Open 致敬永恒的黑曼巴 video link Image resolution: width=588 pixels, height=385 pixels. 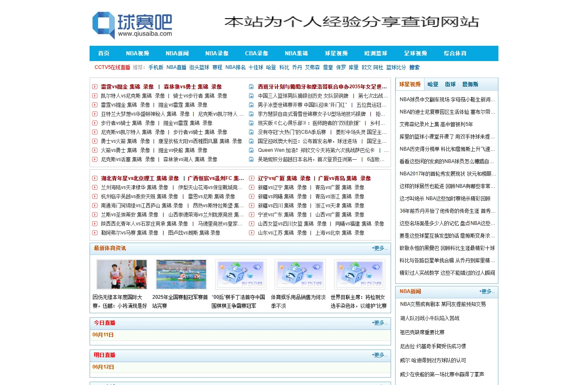coord(447,248)
